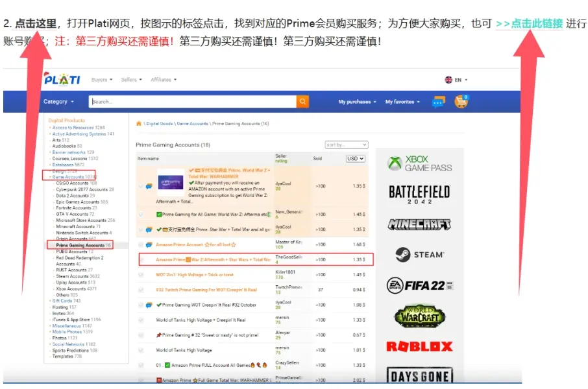
Task: Click chat icon beside Amazon Prime Account row
Action: pyautogui.click(x=149, y=244)
